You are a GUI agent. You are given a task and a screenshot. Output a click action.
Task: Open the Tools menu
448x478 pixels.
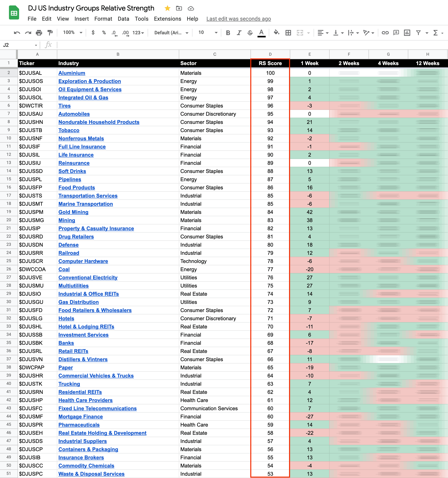tap(141, 19)
